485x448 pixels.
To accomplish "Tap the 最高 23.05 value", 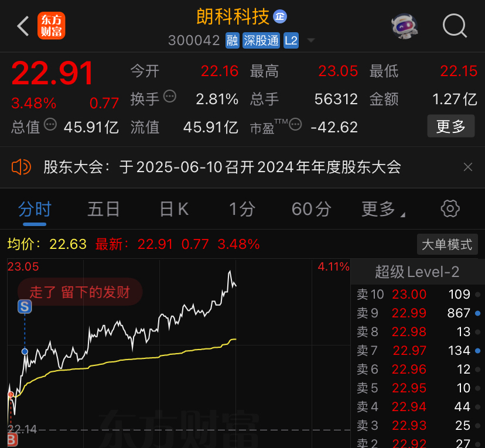I will (338, 71).
